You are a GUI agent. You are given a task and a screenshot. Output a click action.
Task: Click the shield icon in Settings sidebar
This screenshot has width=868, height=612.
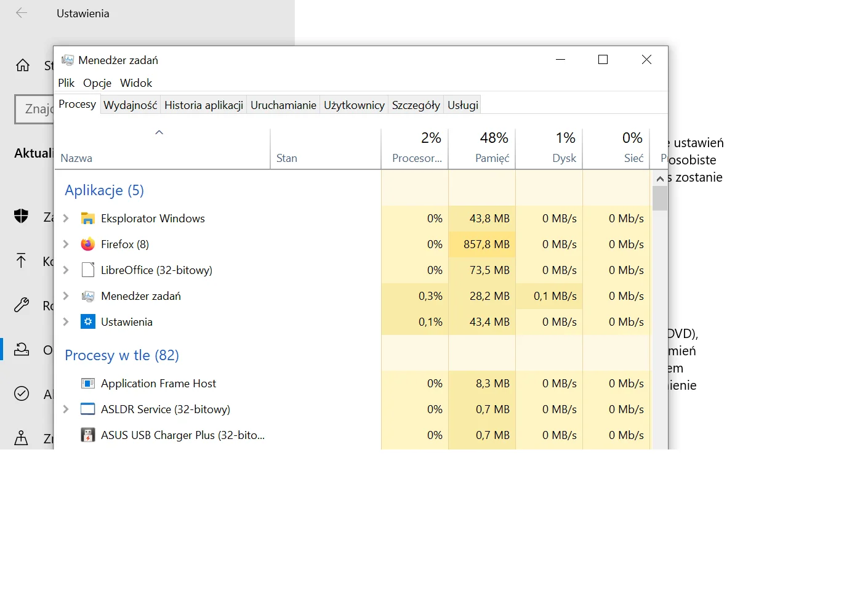(x=22, y=216)
